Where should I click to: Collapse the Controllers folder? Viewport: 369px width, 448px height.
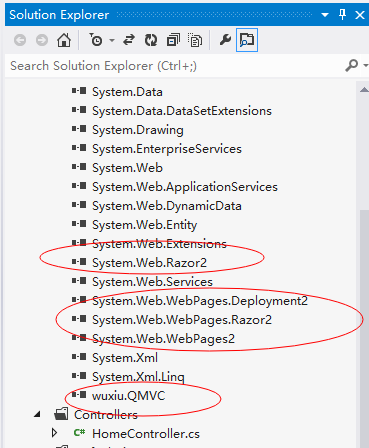coord(38,415)
